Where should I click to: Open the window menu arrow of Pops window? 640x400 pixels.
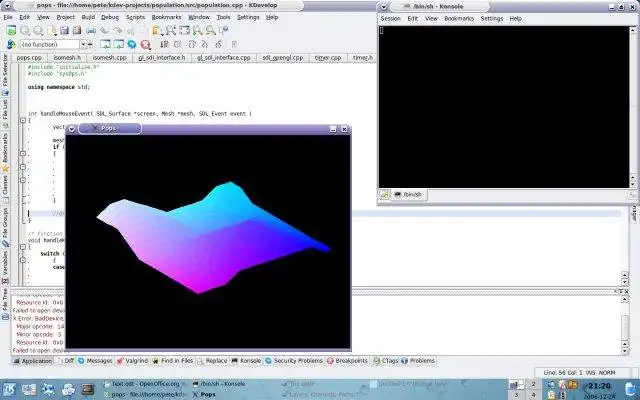click(71, 129)
